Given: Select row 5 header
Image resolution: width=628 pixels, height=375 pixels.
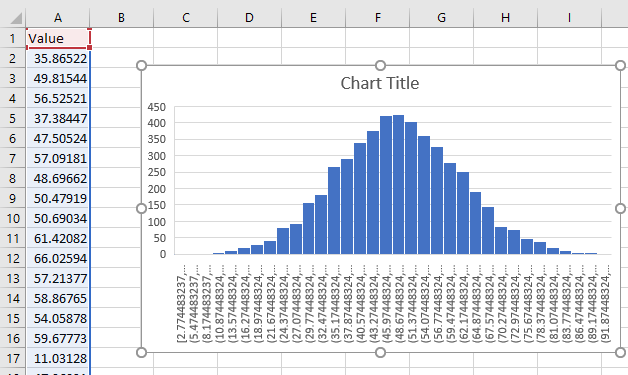Looking at the screenshot, I should pos(12,118).
